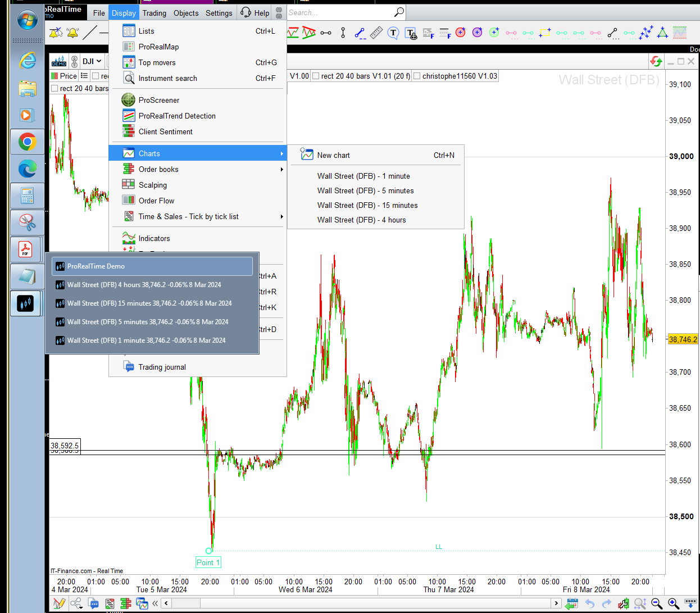Screen dimensions: 700x613
Task: Click the DEMO candlestick icon in chart header
Action: point(59,61)
